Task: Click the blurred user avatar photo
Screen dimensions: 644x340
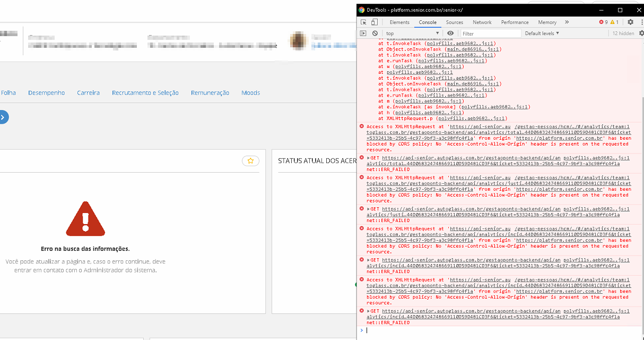Action: (299, 41)
